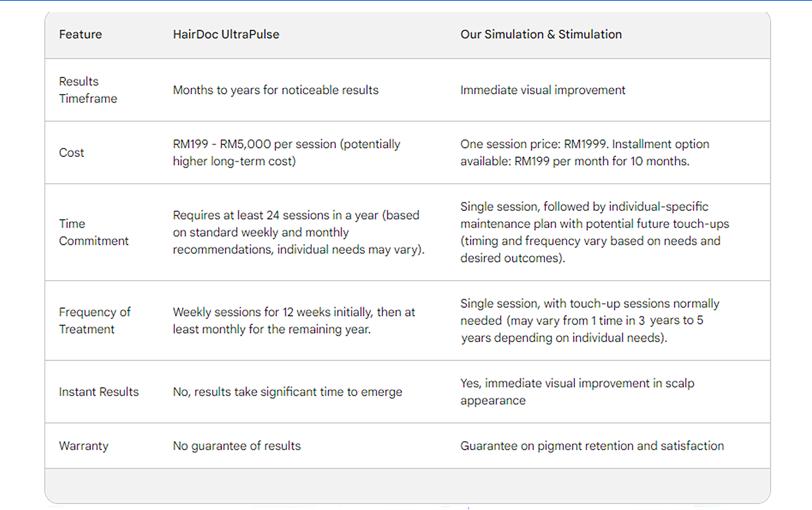The height and width of the screenshot is (510, 812).
Task: Select the Results Timeframe row label
Action: 88,90
